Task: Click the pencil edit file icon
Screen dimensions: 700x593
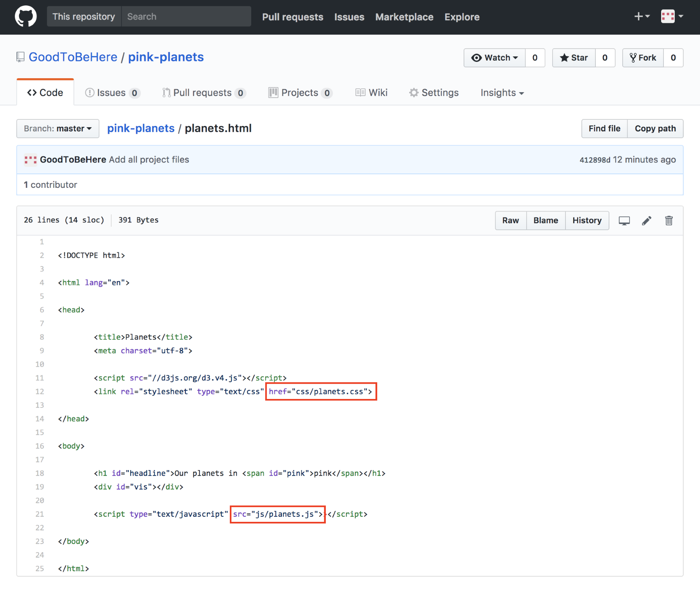Action: (x=646, y=221)
